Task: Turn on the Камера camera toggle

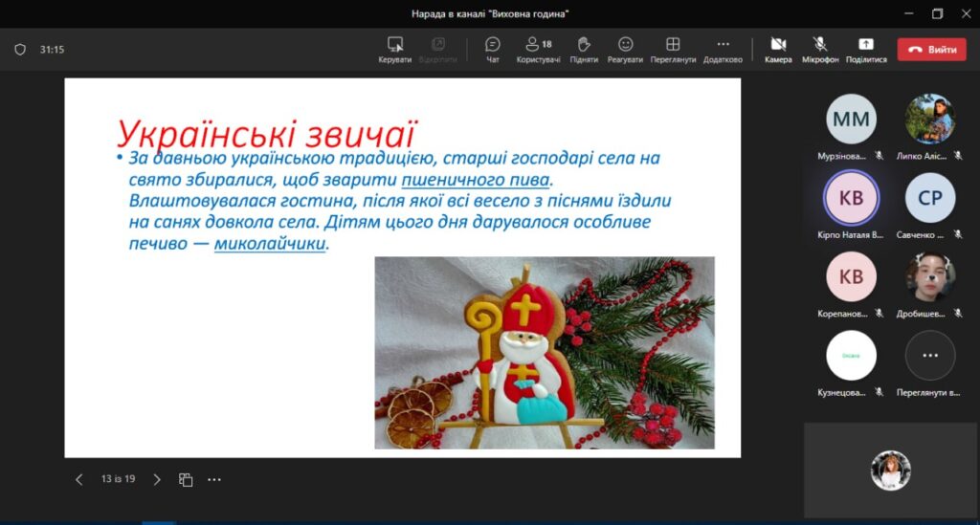Action: coord(778,45)
